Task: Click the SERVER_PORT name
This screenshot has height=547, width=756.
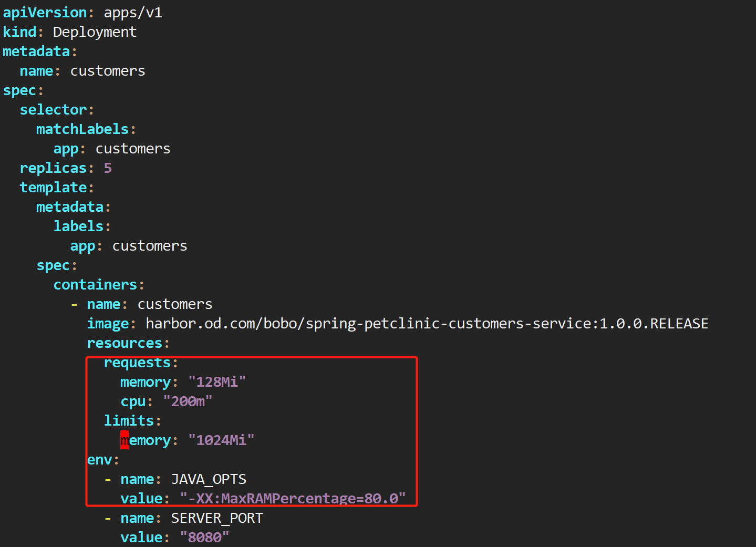Action: 217,518
